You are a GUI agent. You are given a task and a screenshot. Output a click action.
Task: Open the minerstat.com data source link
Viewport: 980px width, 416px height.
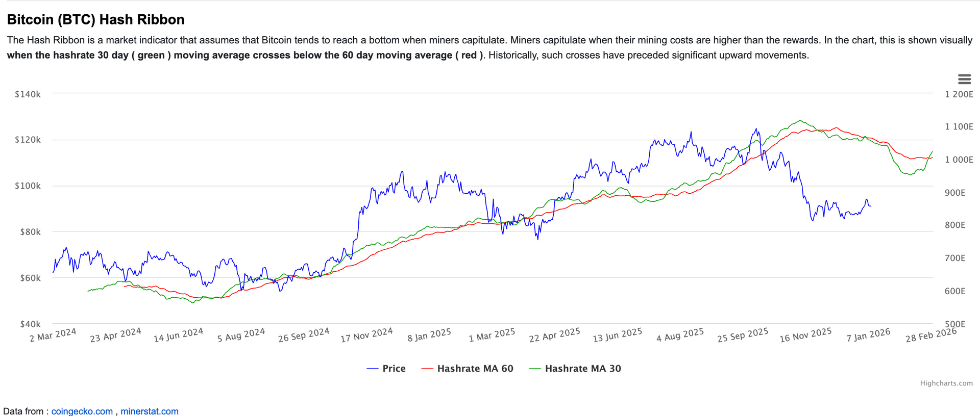coord(150,411)
